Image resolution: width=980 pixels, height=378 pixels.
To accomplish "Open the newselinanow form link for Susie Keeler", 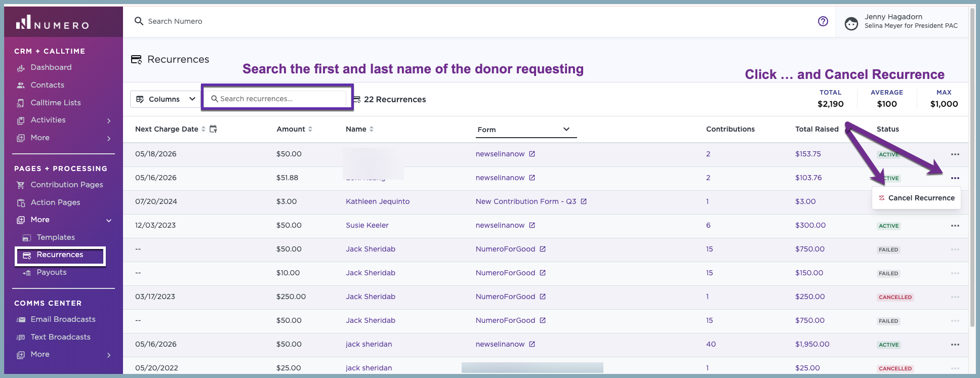I will coord(500,225).
